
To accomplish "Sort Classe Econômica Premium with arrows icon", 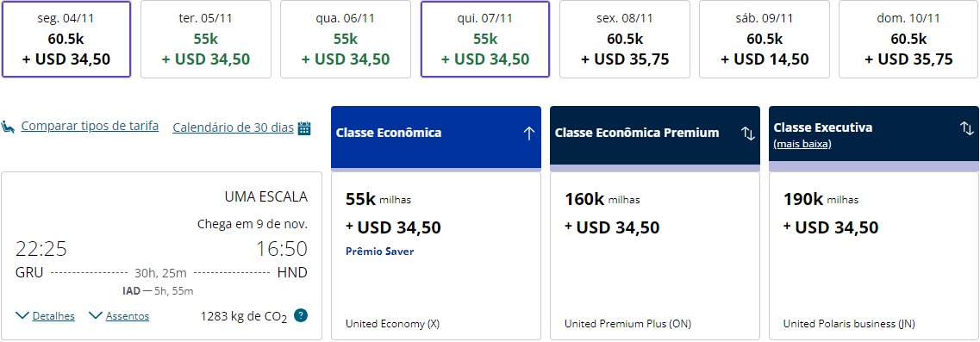I will [748, 133].
